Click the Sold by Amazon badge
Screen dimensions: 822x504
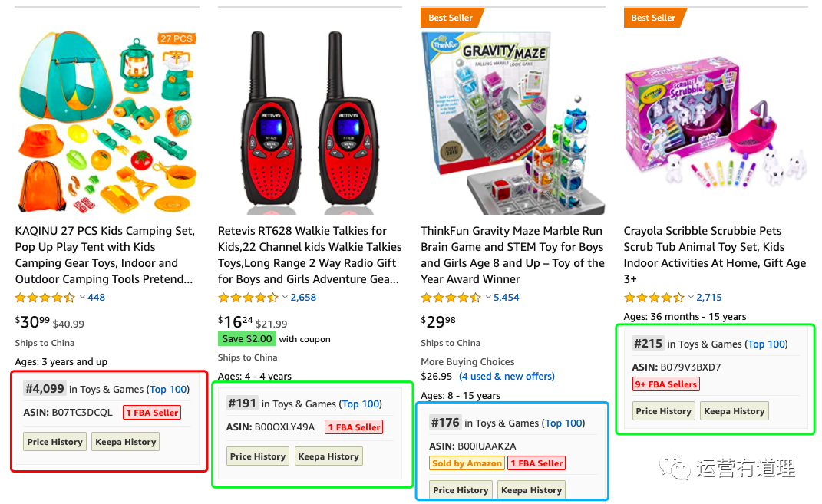click(467, 463)
